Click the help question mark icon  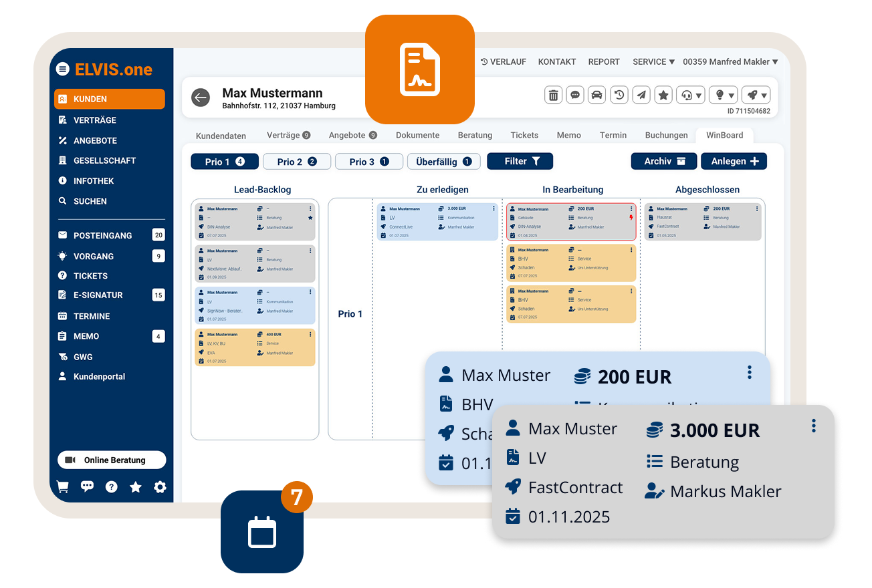pyautogui.click(x=111, y=487)
